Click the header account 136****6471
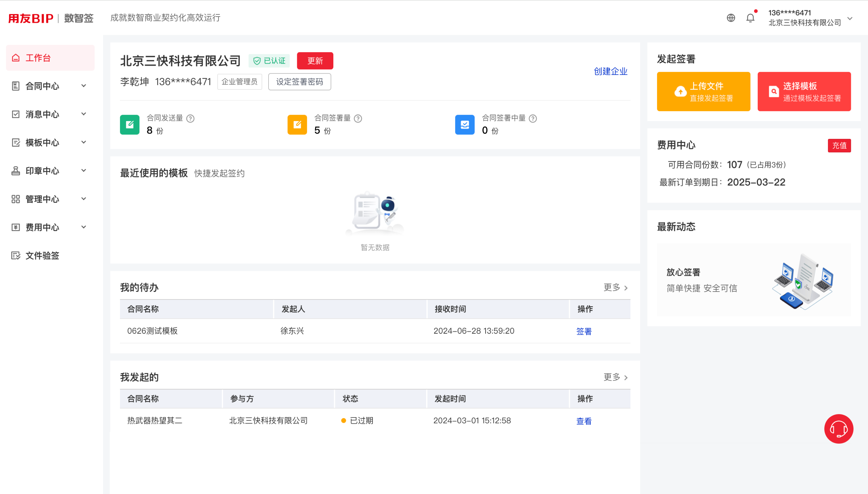 click(x=789, y=13)
